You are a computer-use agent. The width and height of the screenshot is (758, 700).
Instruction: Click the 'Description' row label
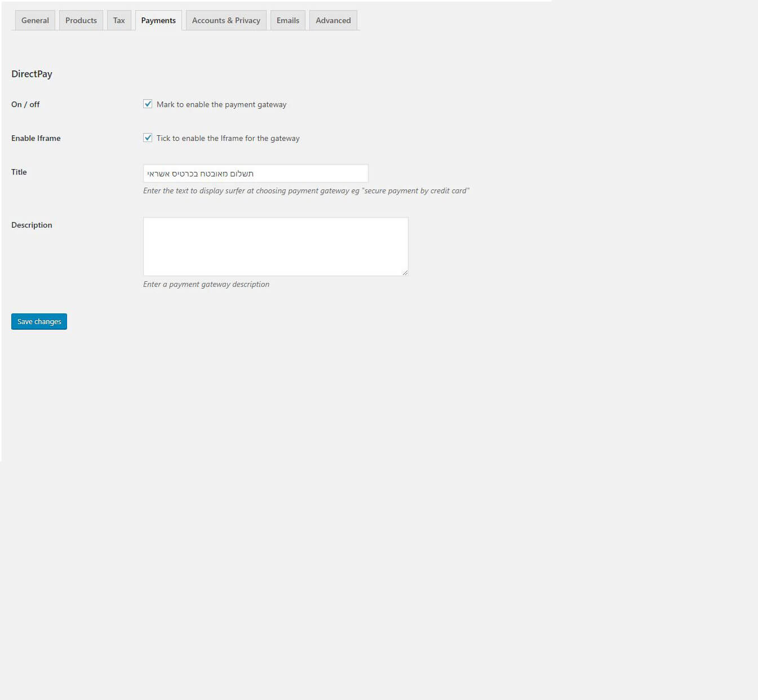tap(32, 225)
